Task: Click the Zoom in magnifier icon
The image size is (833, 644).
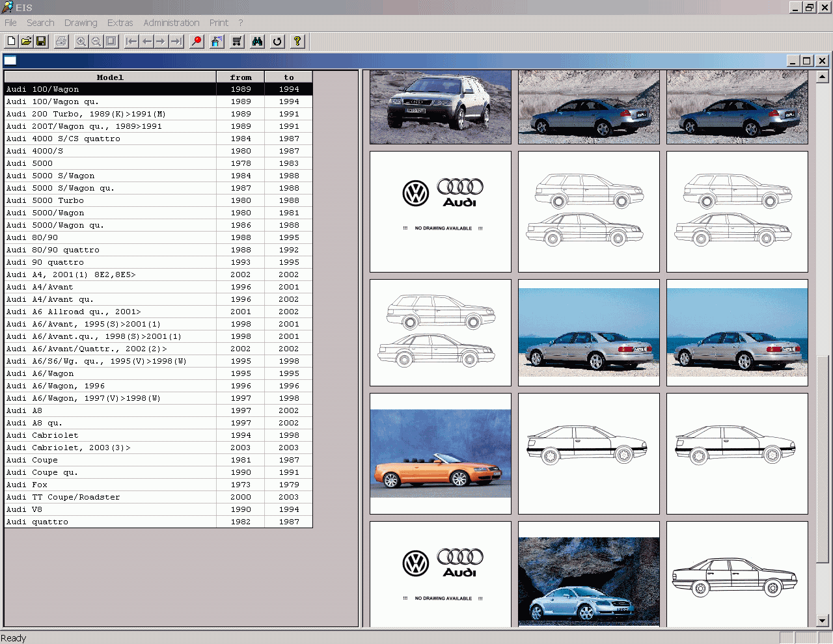Action: click(x=81, y=41)
